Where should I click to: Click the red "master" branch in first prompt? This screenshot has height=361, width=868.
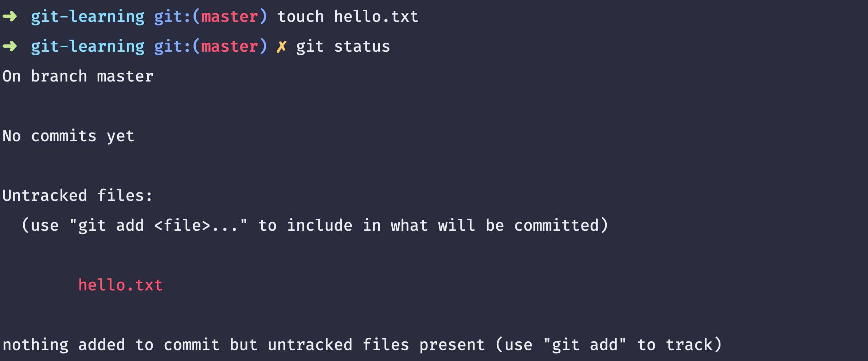point(230,17)
